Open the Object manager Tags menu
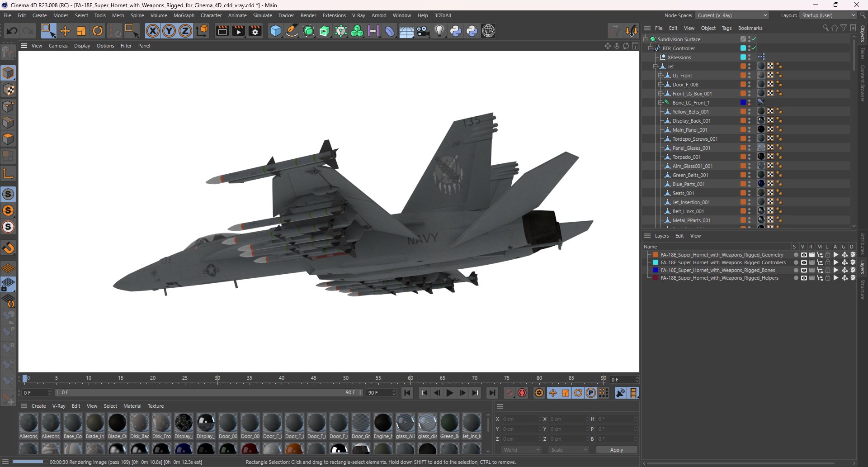This screenshot has height=467, width=868. pyautogui.click(x=726, y=28)
